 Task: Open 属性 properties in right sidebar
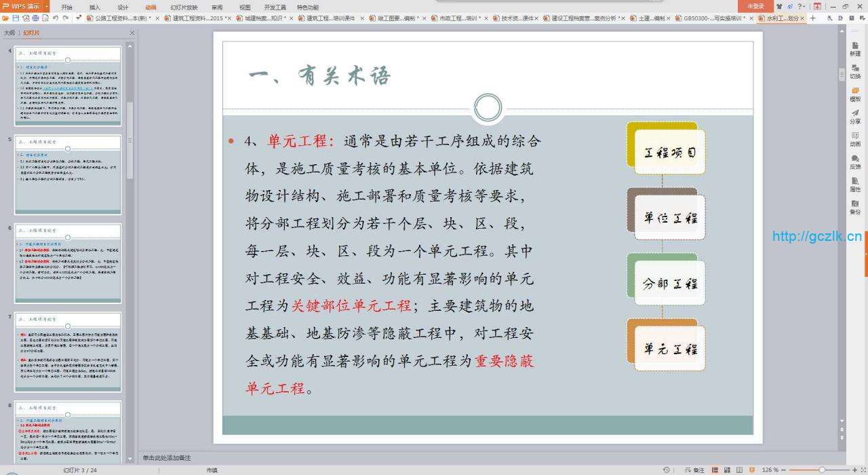855,185
